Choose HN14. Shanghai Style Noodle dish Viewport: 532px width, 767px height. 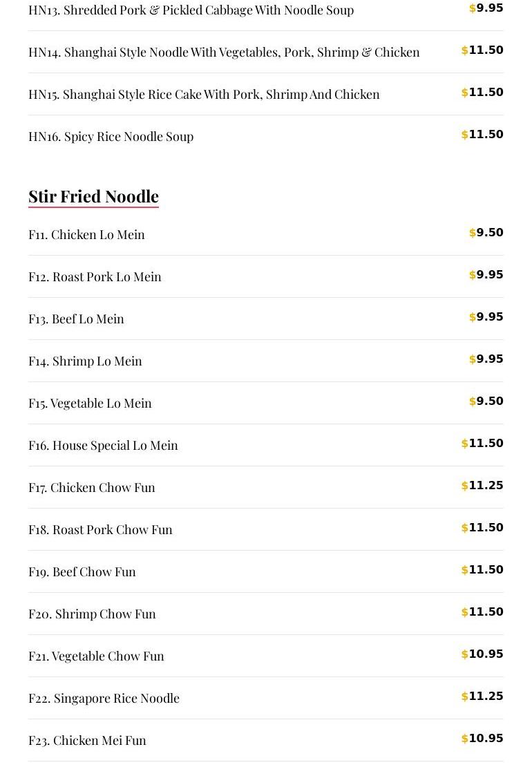pyautogui.click(x=224, y=52)
